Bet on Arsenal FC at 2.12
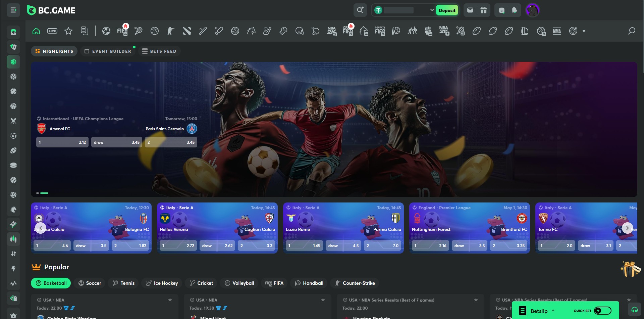The image size is (644, 319). pos(62,142)
